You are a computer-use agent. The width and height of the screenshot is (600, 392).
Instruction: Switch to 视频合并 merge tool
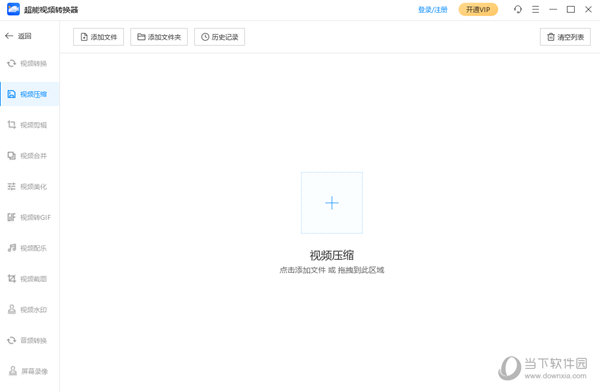pos(29,155)
